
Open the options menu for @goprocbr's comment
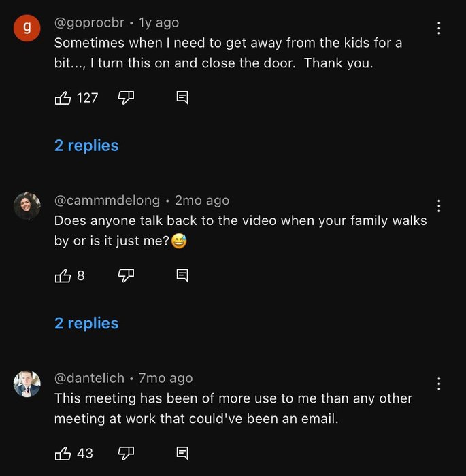(x=439, y=28)
